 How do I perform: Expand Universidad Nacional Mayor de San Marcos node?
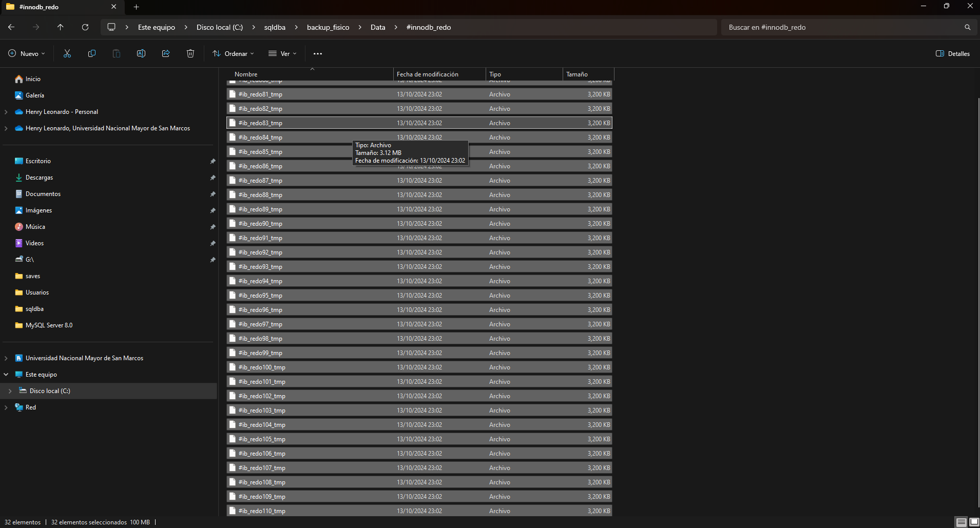[6, 358]
